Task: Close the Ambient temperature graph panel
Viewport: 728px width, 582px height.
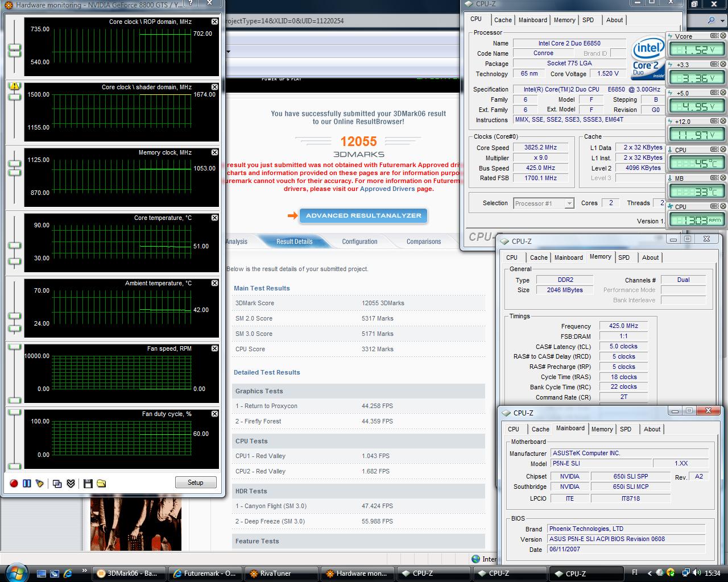Action: (x=214, y=283)
